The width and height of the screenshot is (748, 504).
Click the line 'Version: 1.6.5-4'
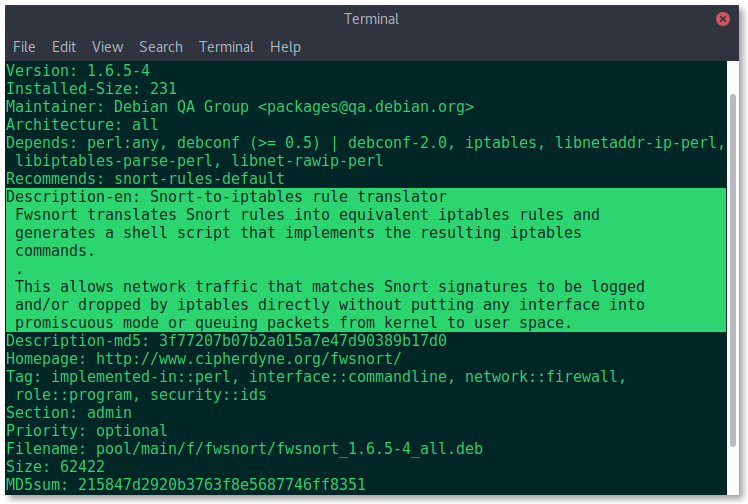[78, 71]
